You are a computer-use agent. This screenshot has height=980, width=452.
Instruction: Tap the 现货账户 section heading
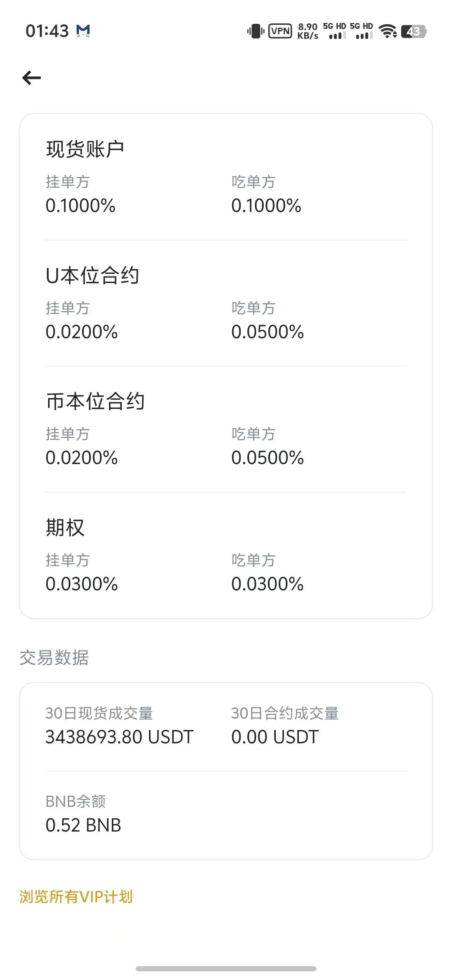85,149
